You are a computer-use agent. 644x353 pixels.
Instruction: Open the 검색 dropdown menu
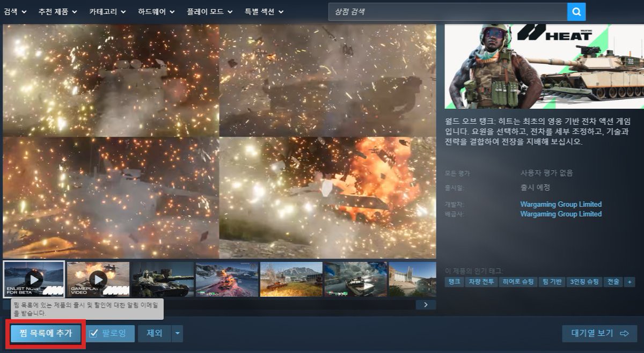click(15, 11)
